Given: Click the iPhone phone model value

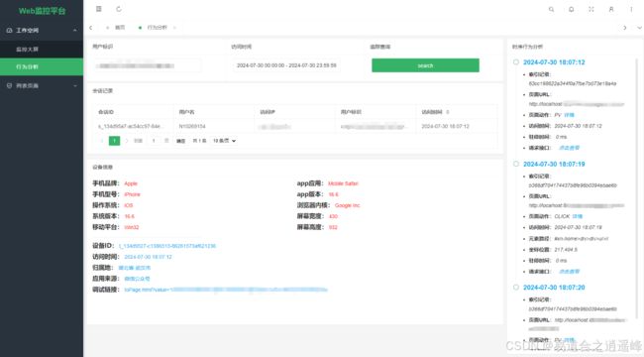Looking at the screenshot, I should point(132,194).
